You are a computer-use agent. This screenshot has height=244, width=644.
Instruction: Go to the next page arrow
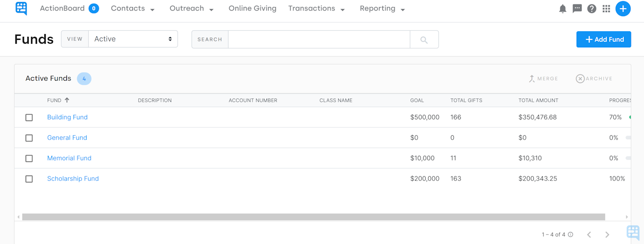(x=607, y=234)
